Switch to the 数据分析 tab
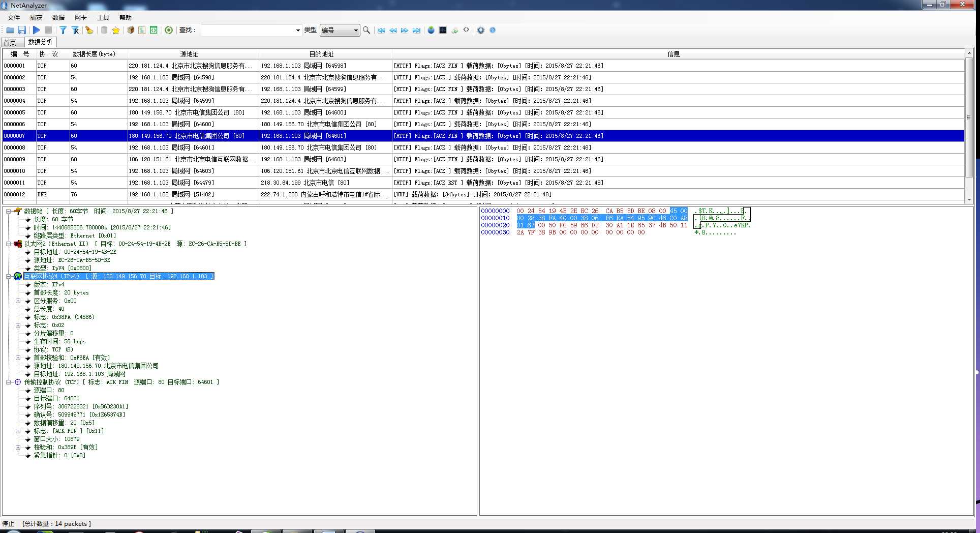980x533 pixels. point(40,42)
